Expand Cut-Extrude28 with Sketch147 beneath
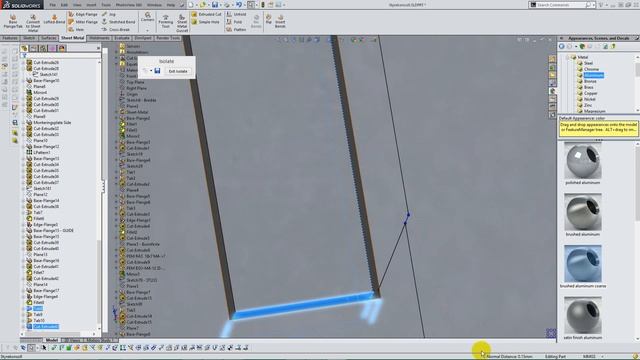Viewport: 640px width, 360px height. pyautogui.click(x=23, y=69)
